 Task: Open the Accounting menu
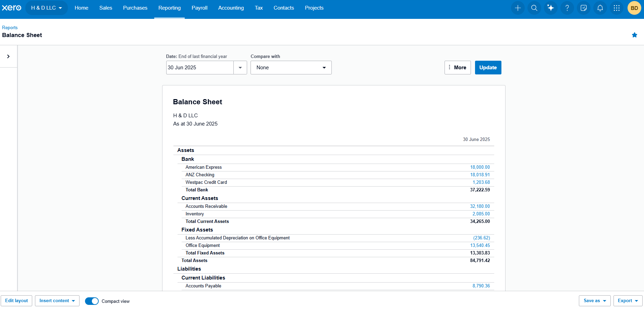pos(231,8)
